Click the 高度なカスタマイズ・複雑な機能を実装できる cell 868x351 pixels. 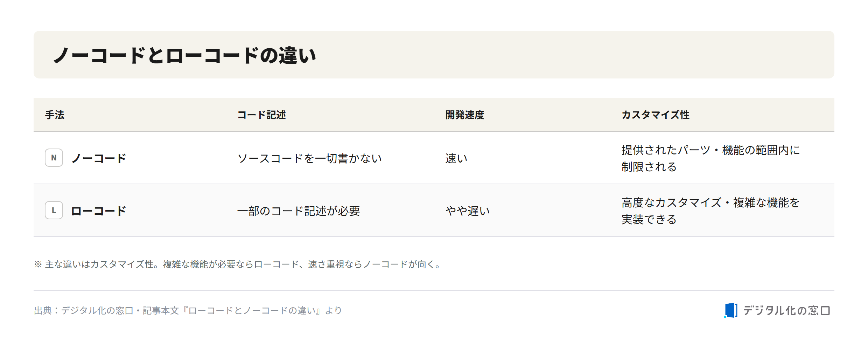coord(711,211)
